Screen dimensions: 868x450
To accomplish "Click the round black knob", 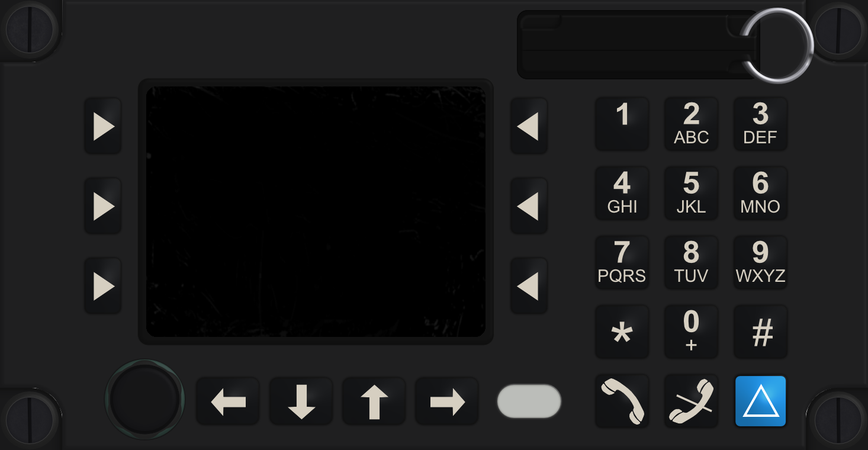I will click(144, 399).
